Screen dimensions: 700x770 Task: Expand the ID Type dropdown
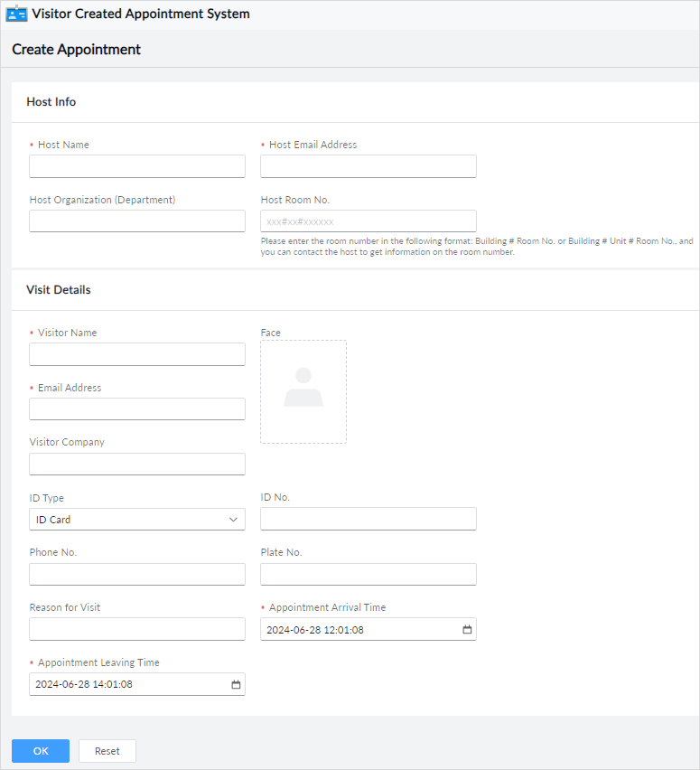(137, 520)
